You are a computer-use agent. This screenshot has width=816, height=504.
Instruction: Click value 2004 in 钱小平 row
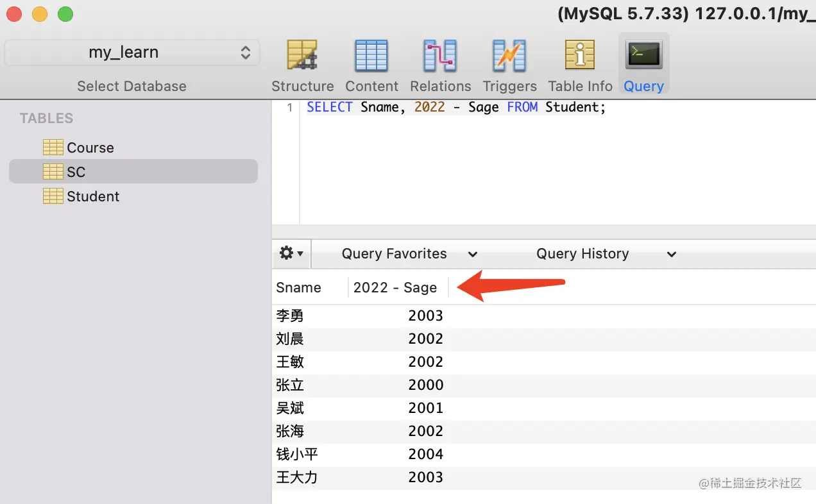point(425,454)
